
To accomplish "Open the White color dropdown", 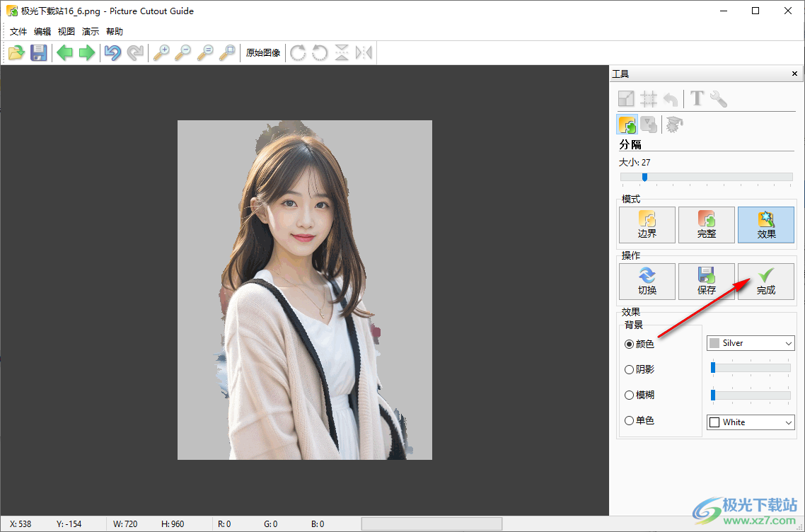I will tap(750, 422).
